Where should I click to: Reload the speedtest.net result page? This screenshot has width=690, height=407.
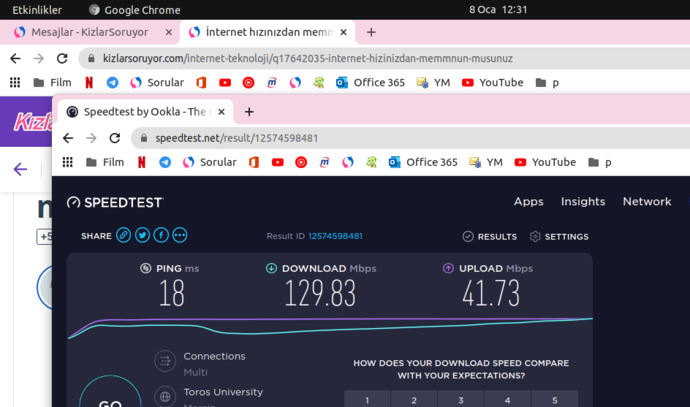(115, 138)
